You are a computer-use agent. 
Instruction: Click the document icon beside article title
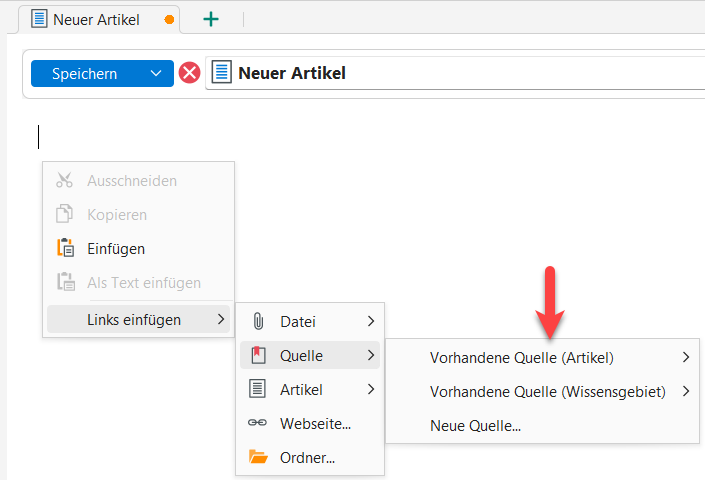point(221,73)
